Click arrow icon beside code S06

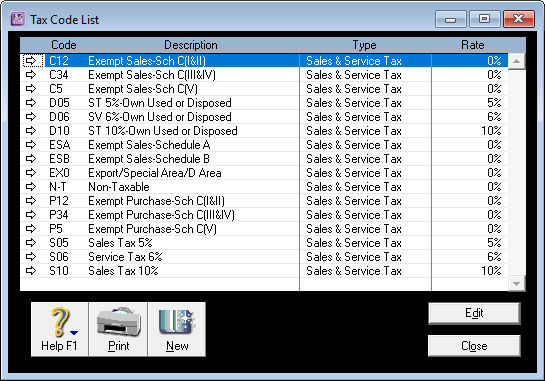point(31,257)
